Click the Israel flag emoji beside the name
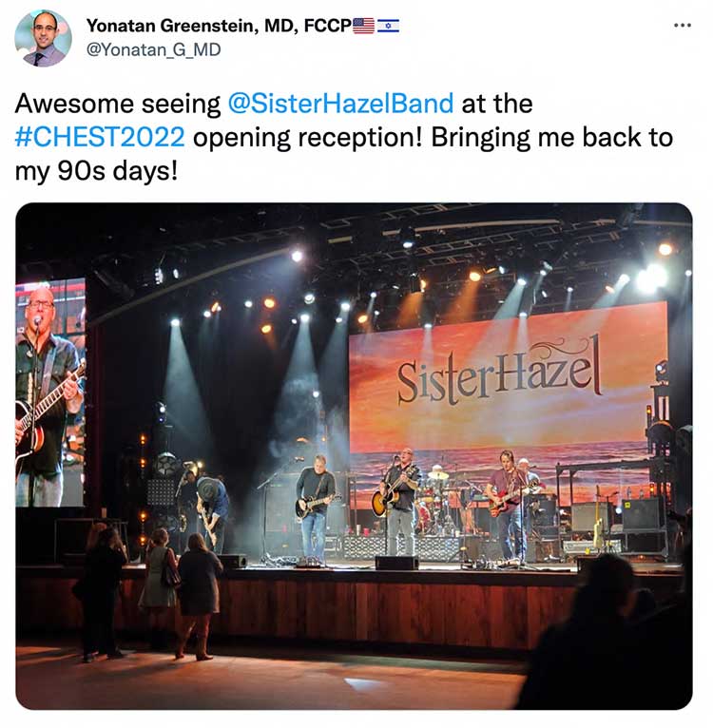This screenshot has height=728, width=713. point(388,26)
